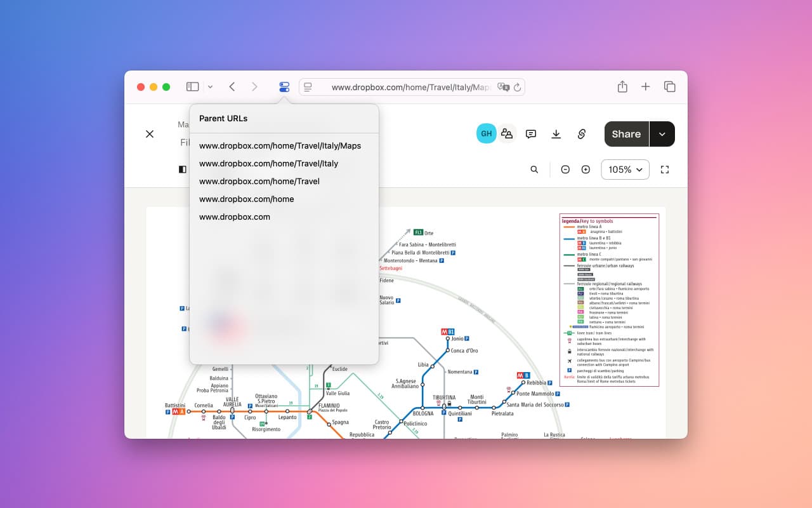Close the Dropbox file preview
This screenshot has height=508, width=812.
150,134
